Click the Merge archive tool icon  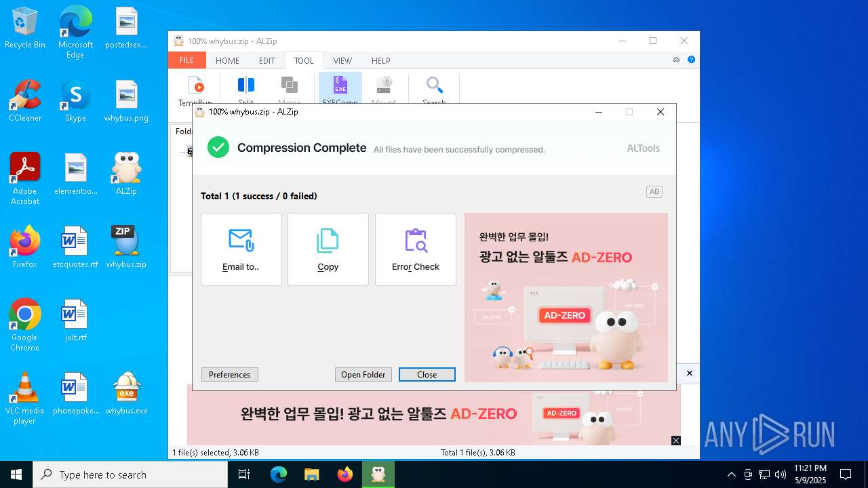click(290, 87)
